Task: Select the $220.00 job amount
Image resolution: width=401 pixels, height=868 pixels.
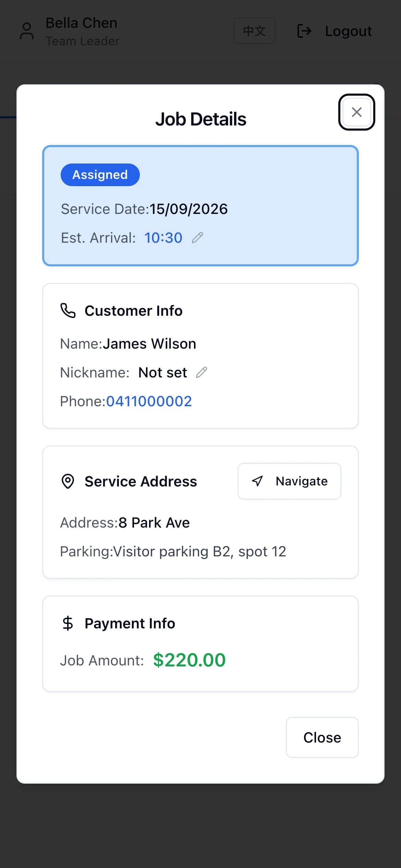Action: pos(189,660)
